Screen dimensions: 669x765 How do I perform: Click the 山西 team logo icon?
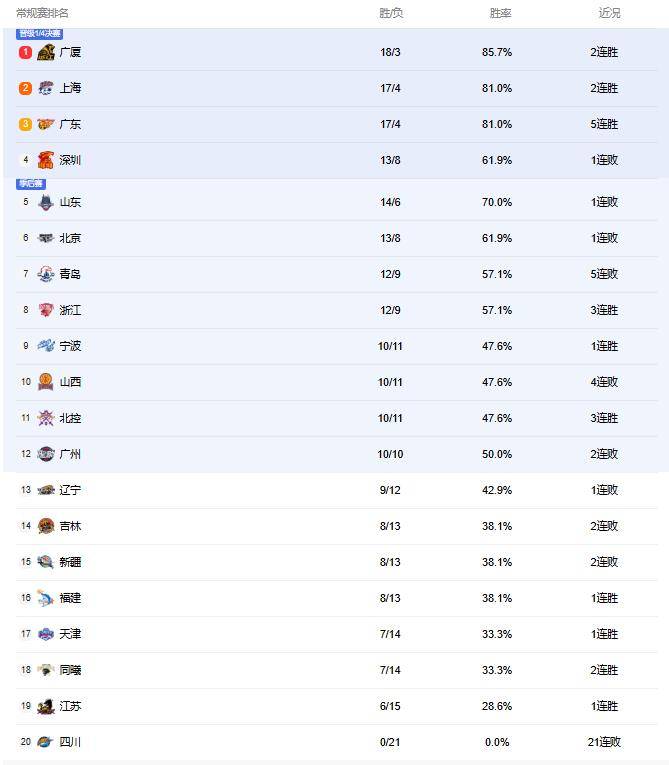pos(46,382)
